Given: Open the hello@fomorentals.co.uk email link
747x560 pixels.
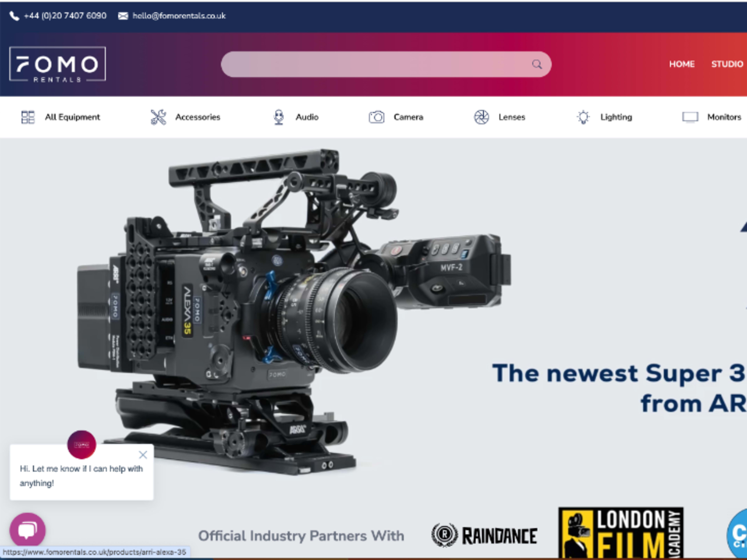Looking at the screenshot, I should [179, 16].
